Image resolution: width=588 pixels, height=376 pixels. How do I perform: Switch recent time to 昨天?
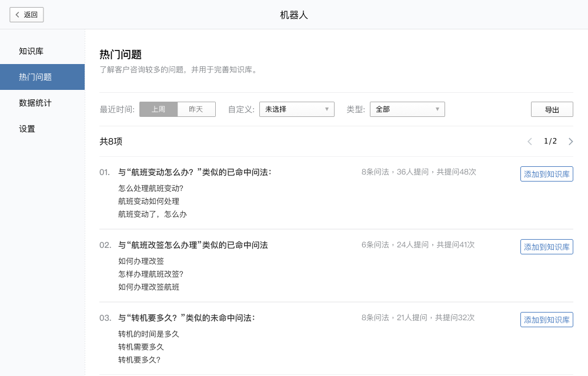(x=196, y=109)
